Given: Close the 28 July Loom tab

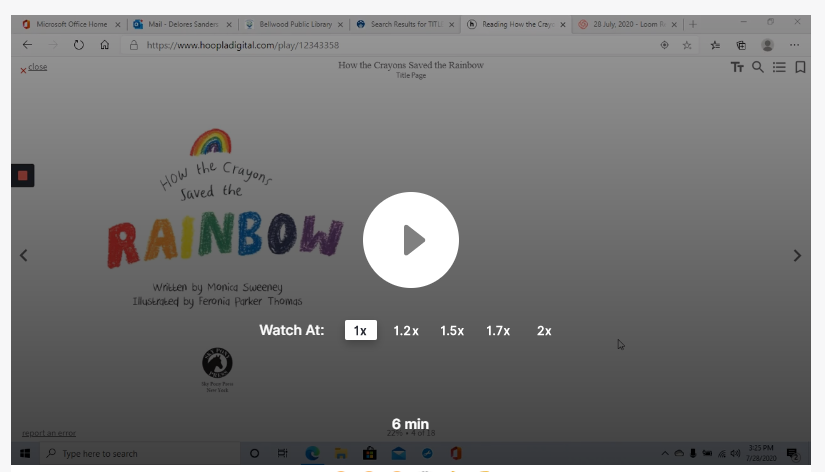Looking at the screenshot, I should tap(674, 25).
